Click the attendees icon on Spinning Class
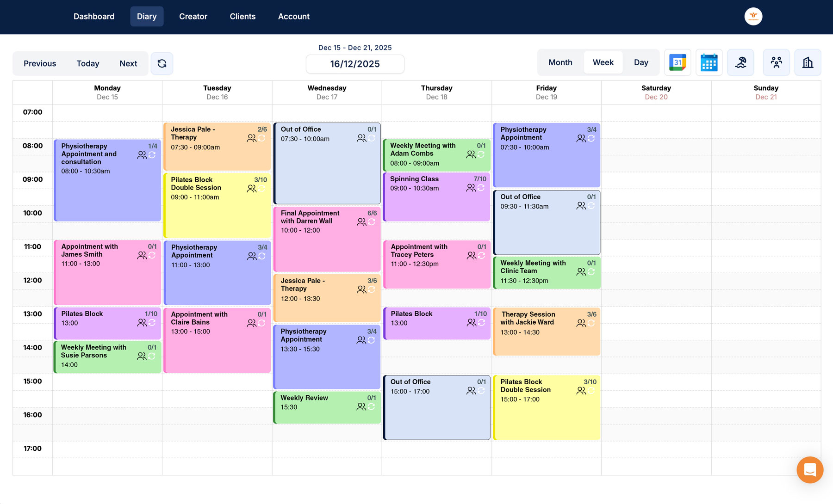 tap(471, 188)
